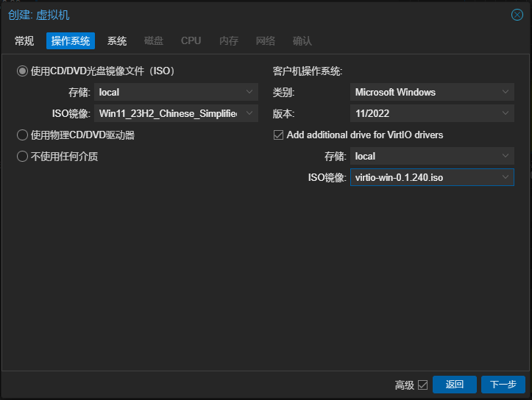This screenshot has width=532, height=400.
Task: Expand virtio-win-0.1.240.iso dropdown arrow
Action: coord(506,177)
